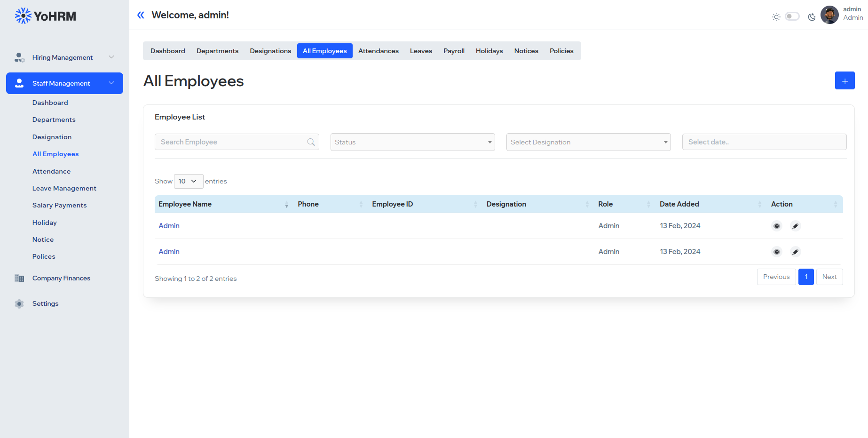
Task: Sort by Phone column
Action: point(331,204)
